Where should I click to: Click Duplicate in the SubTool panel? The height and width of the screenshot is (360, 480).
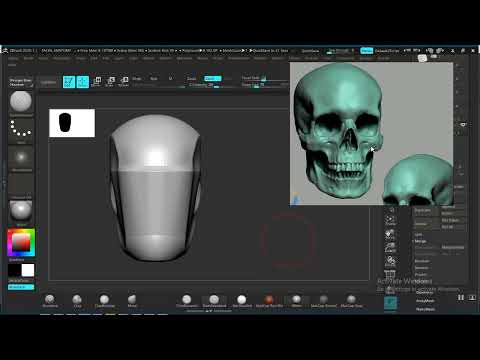pyautogui.click(x=426, y=211)
